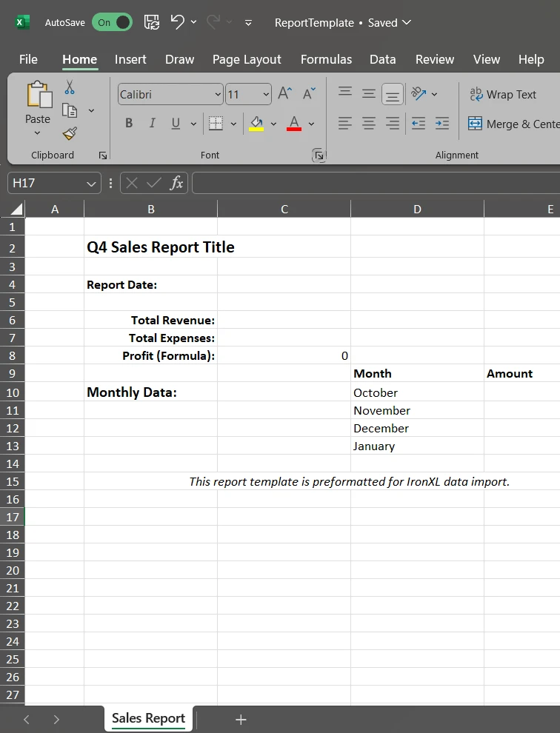Click the Wrap Text button
This screenshot has height=733, width=560.
(502, 94)
